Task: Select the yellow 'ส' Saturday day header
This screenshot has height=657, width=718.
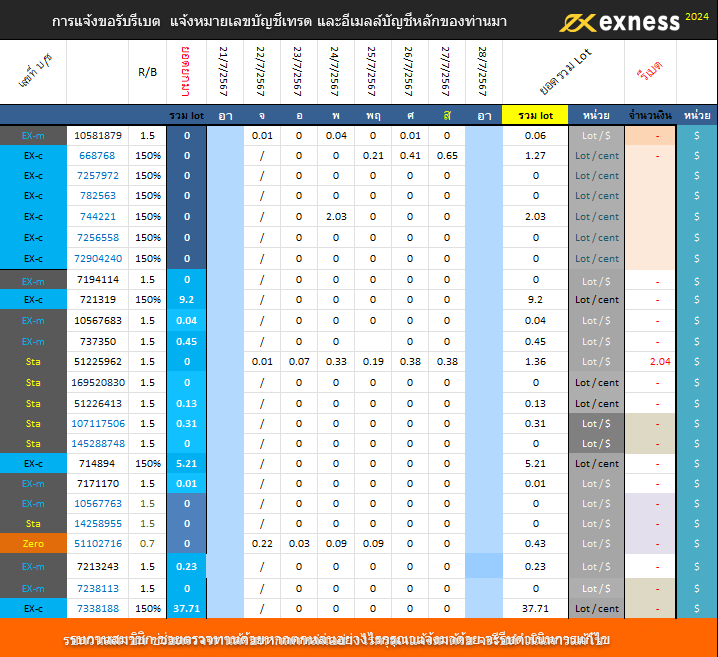Action: [x=447, y=115]
